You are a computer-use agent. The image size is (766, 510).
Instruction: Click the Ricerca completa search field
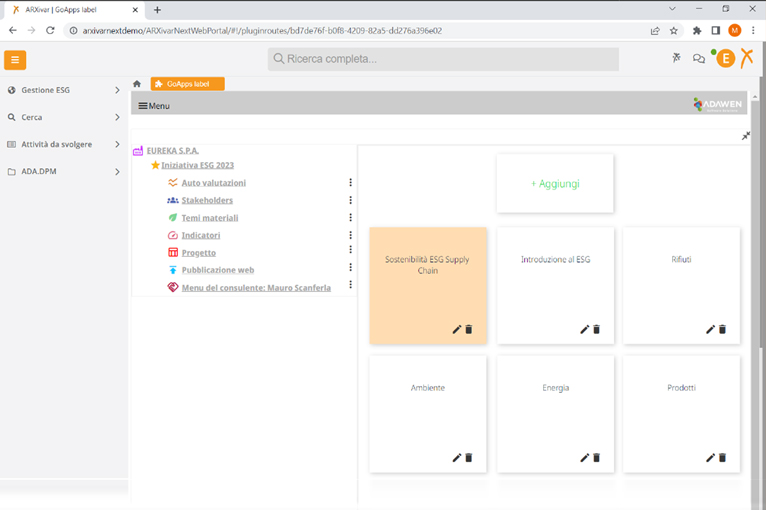pyautogui.click(x=443, y=59)
